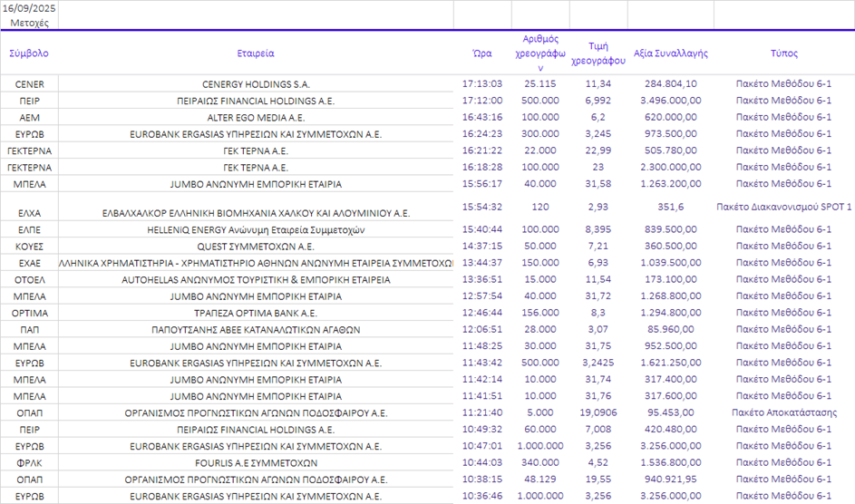Click the QUEST ΣΥΜΜΕΤΟΧΩΝ Α.Ε. company cell

pos(256,247)
